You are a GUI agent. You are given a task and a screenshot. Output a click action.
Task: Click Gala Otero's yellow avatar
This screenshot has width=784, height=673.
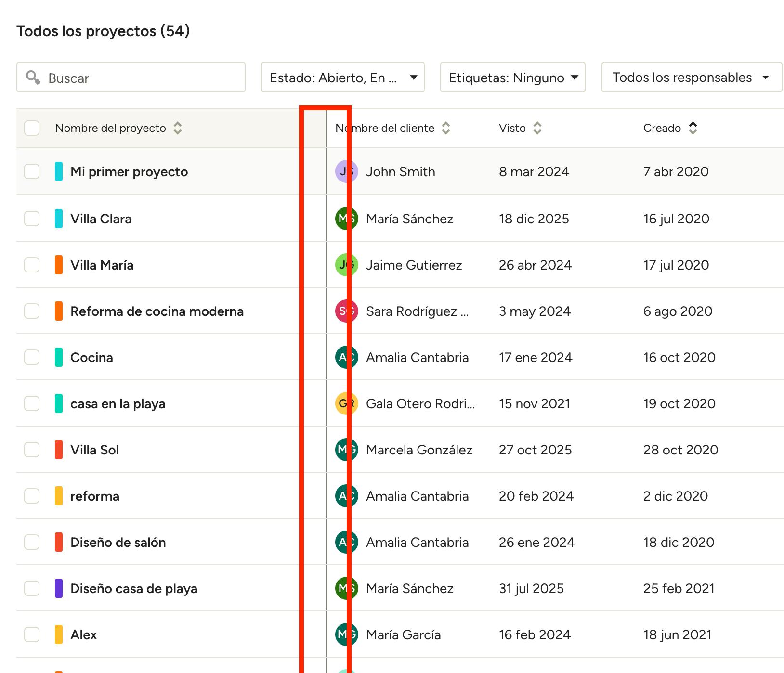346,404
